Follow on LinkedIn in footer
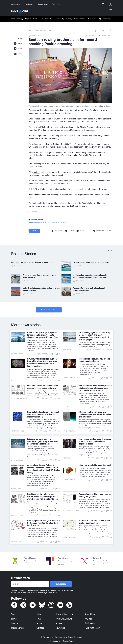The width and height of the screenshot is (123, 644). 33,605
